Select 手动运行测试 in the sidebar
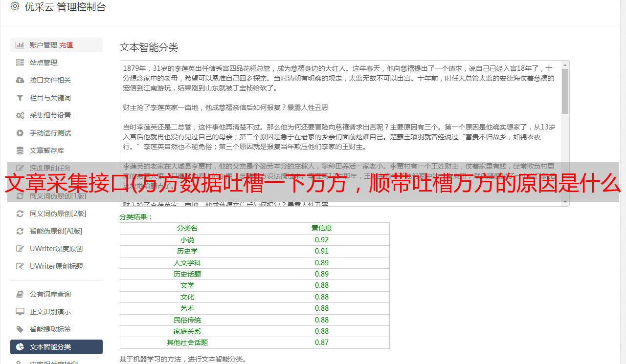Screen dimensions: 626x364 point(56,133)
